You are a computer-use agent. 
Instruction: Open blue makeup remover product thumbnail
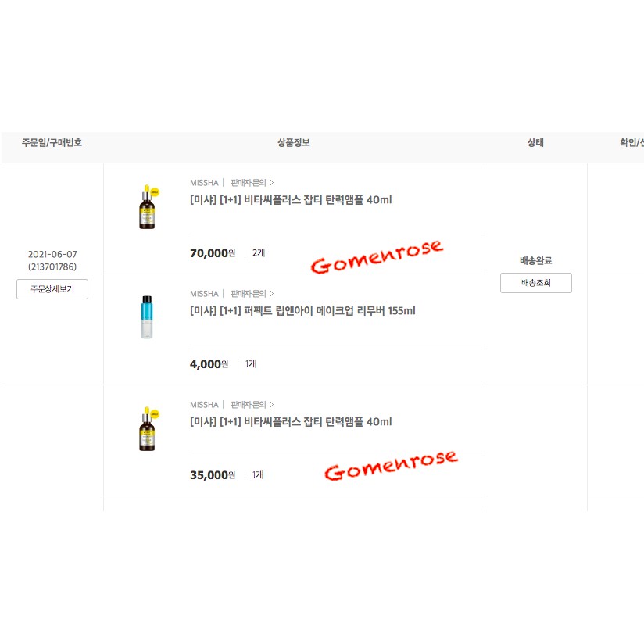pyautogui.click(x=147, y=317)
